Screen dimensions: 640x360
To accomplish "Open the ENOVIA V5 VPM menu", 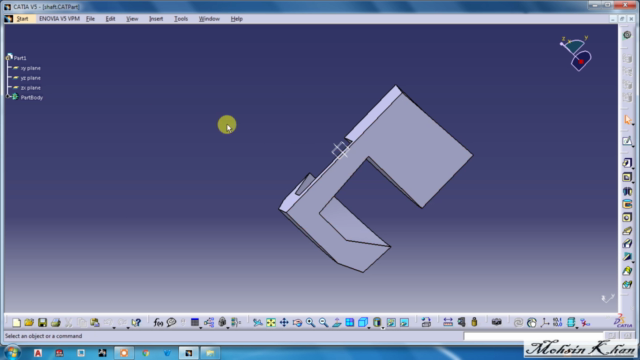I will pyautogui.click(x=59, y=19).
